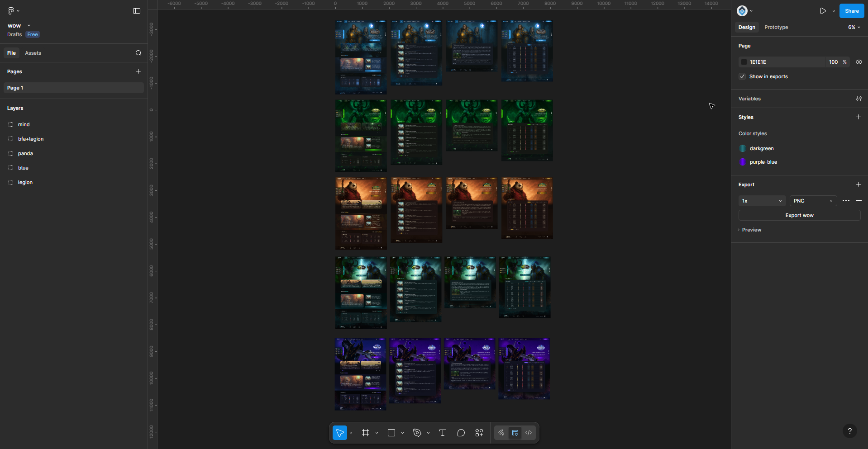Open the Frame tools dropdown chevron
The width and height of the screenshot is (868, 449).
coord(377,433)
